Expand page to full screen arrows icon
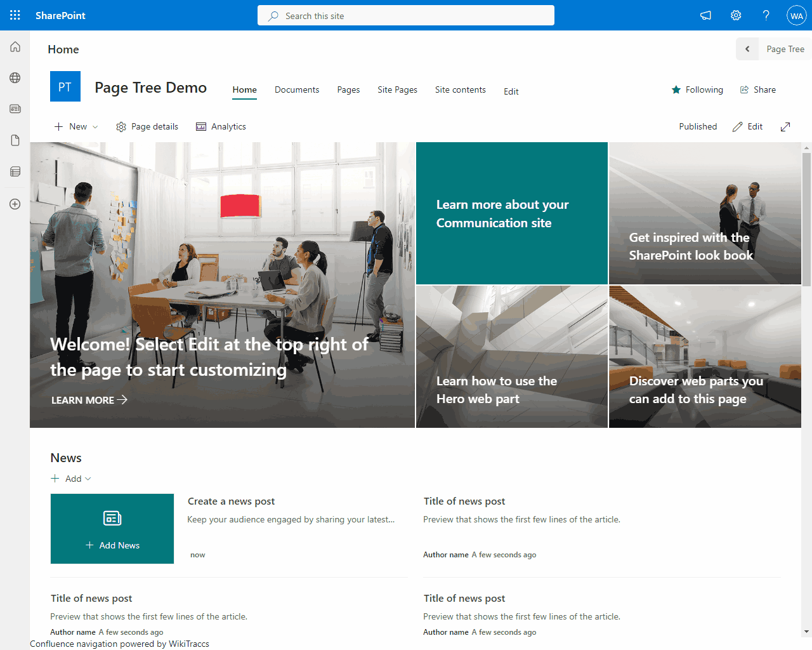The image size is (812, 650). 785,126
